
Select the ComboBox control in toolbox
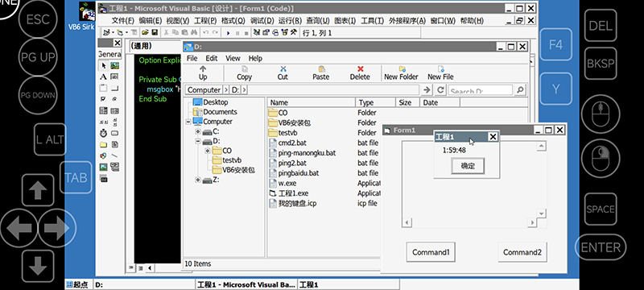(103, 110)
